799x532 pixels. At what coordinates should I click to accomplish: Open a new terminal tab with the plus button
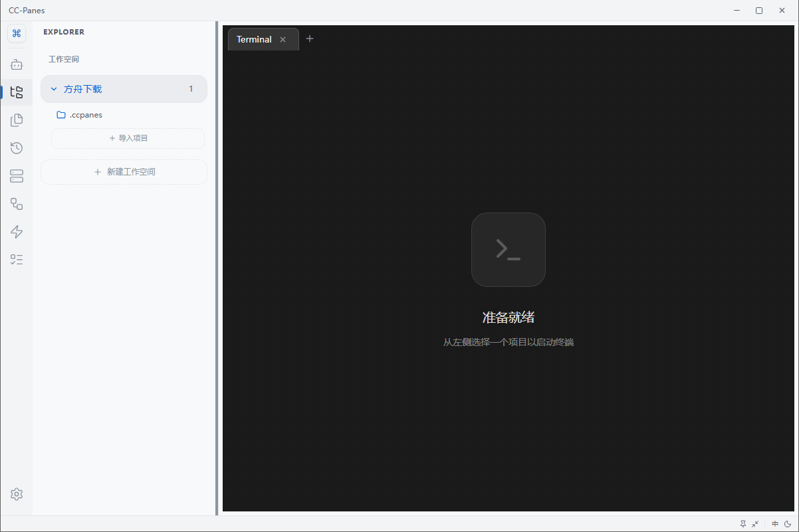[310, 39]
